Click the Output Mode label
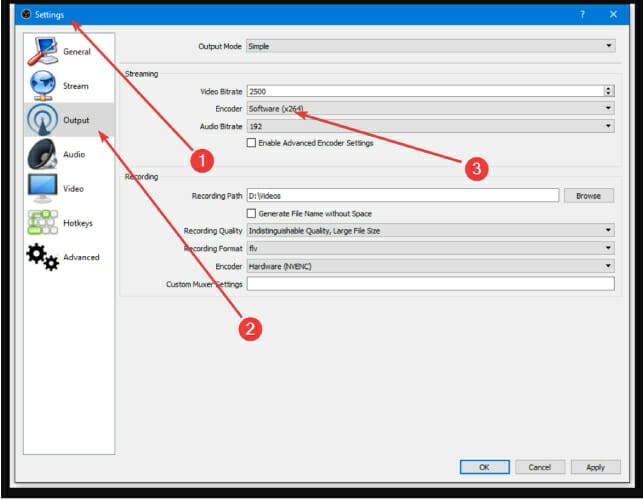 pos(220,46)
